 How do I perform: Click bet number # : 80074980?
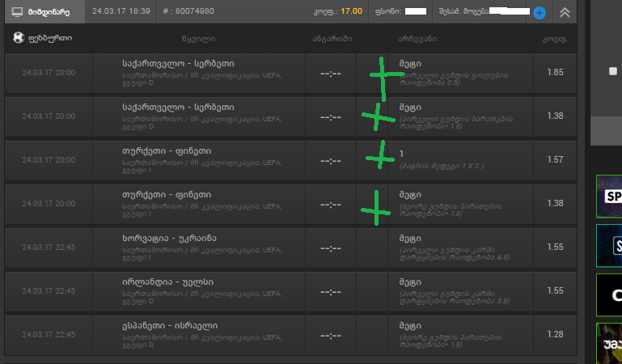point(188,11)
